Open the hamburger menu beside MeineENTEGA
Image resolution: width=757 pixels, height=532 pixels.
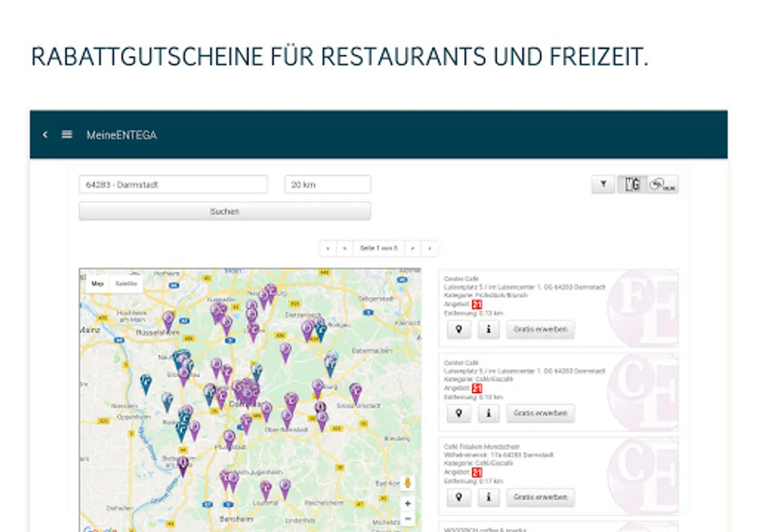coord(67,135)
